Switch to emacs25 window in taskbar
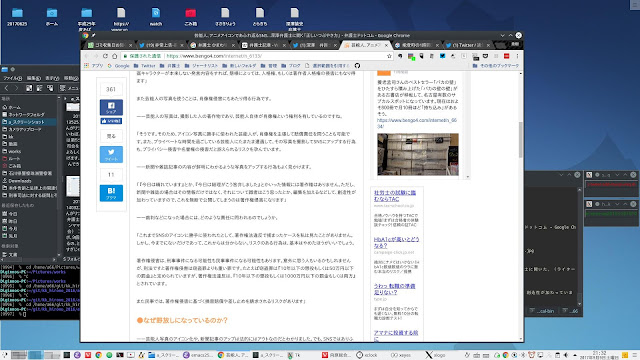Viewport: 640px width, 360px height. tap(198, 355)
